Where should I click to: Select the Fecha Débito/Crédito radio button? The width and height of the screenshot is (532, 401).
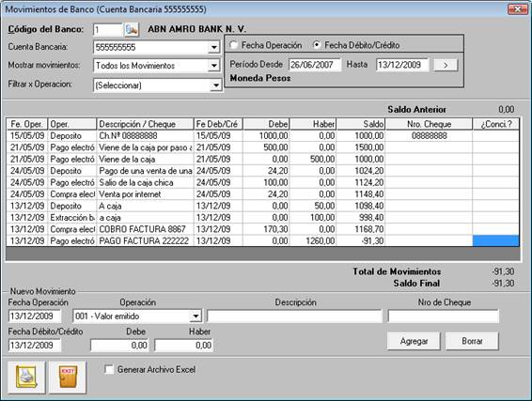pos(316,45)
